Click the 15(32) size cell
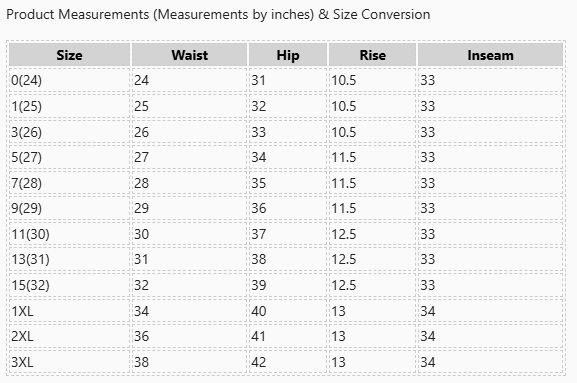This screenshot has height=383, width=577. click(x=70, y=285)
